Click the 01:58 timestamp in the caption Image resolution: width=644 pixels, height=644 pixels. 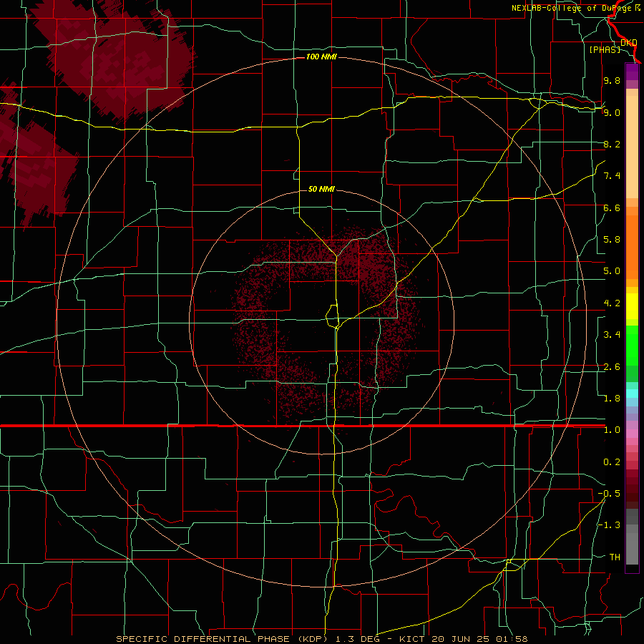[x=512, y=639]
